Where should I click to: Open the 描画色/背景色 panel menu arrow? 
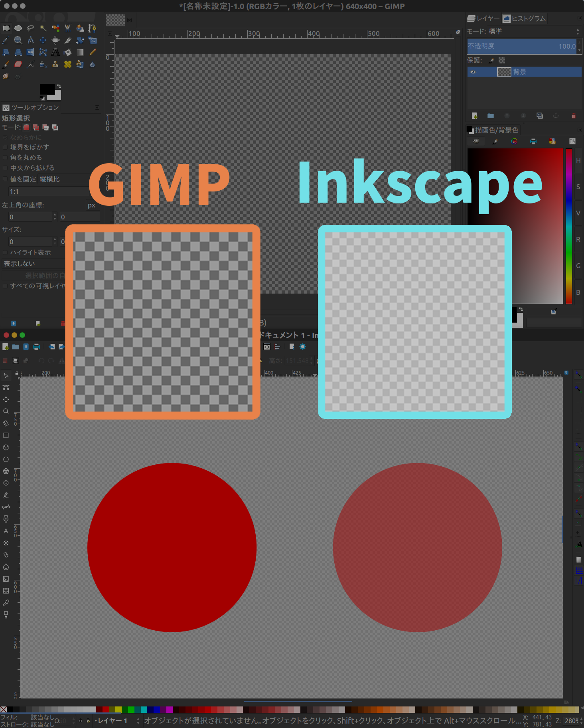pyautogui.click(x=580, y=130)
